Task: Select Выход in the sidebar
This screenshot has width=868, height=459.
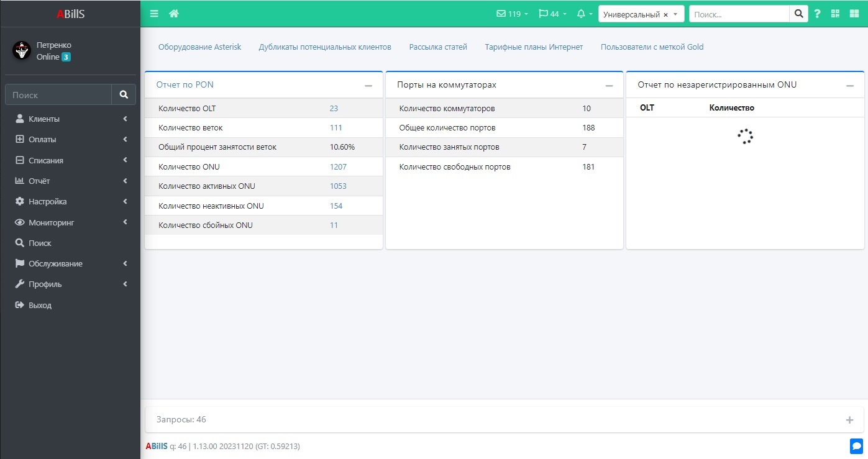Action: pos(40,306)
